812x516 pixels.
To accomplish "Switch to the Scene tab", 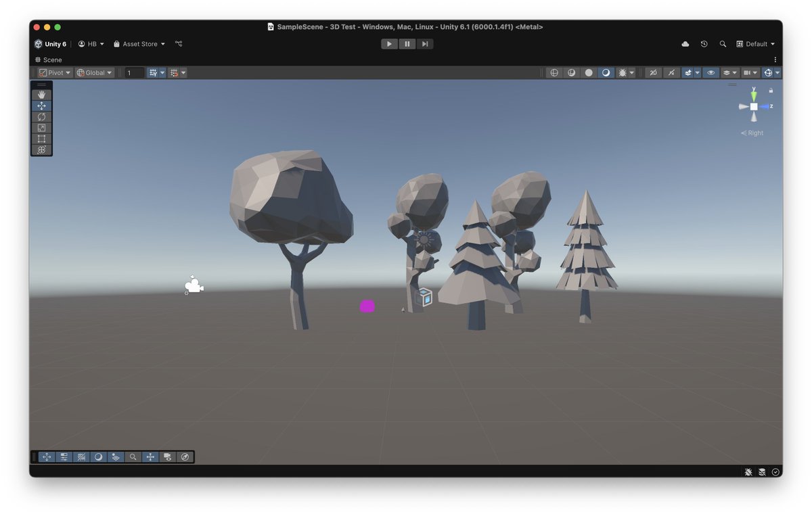I will tap(47, 60).
